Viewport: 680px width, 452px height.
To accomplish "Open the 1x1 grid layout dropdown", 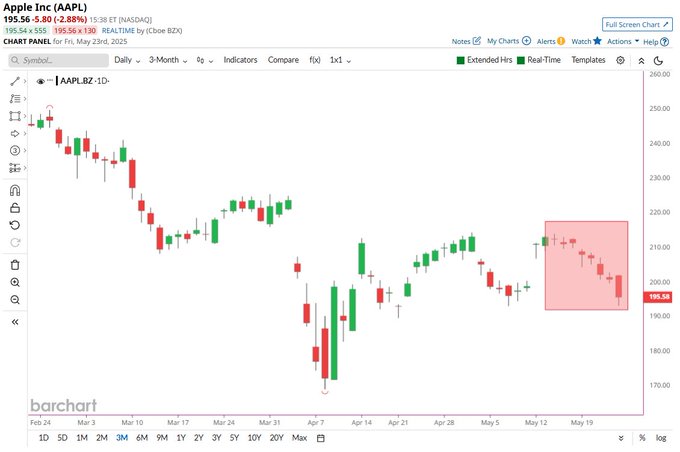I will click(x=340, y=60).
